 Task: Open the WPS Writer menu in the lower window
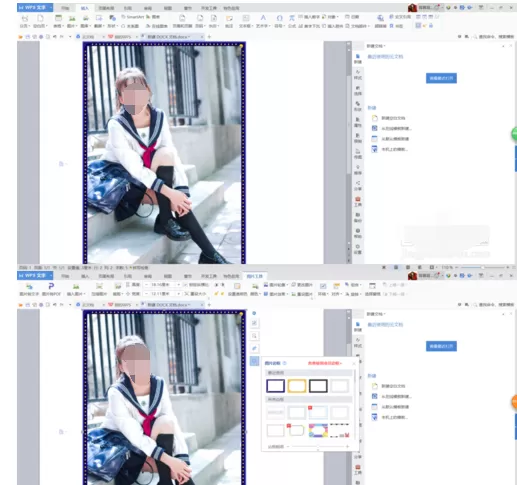[35, 276]
